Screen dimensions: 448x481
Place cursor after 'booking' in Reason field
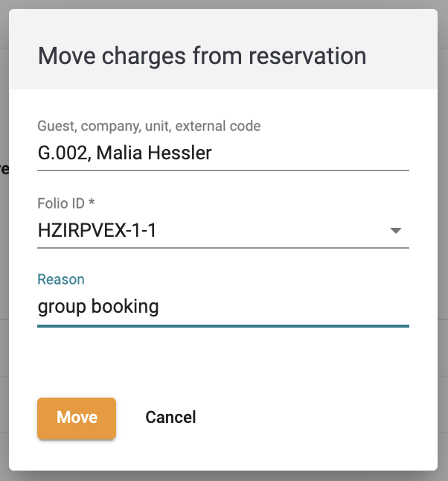160,307
